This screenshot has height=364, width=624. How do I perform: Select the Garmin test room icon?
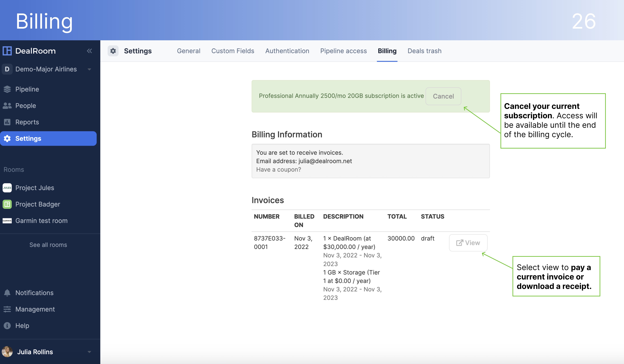[x=7, y=221]
